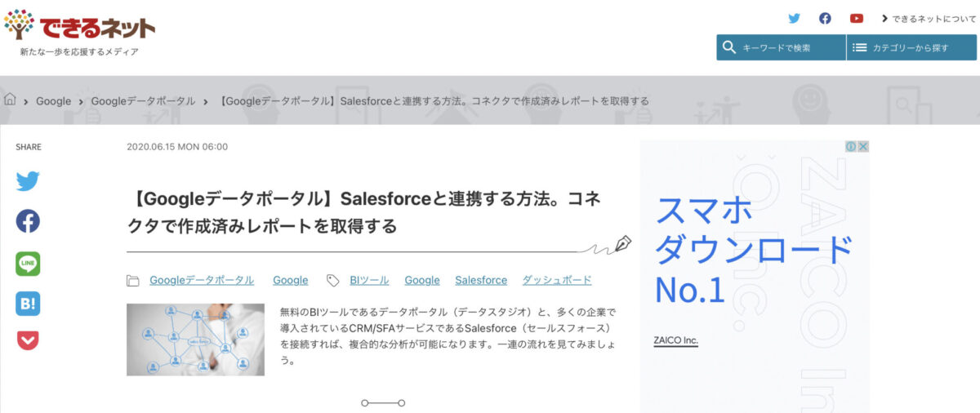Click the スマホダウンロードNo.1 ad text

point(754,250)
